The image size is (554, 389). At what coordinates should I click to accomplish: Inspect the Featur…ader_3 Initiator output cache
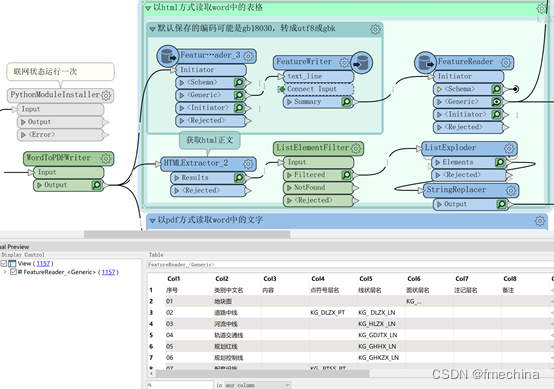coord(239,108)
